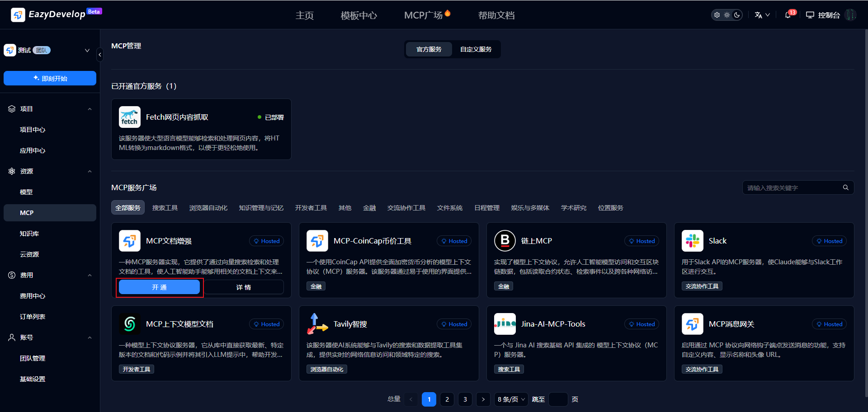Click the Slack service logo icon
The height and width of the screenshot is (412, 868).
692,241
